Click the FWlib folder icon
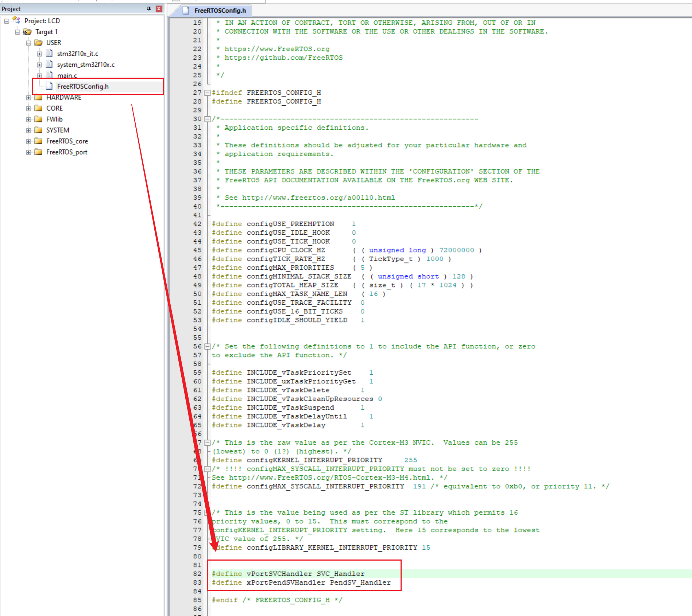This screenshot has height=616, width=692. coord(38,119)
